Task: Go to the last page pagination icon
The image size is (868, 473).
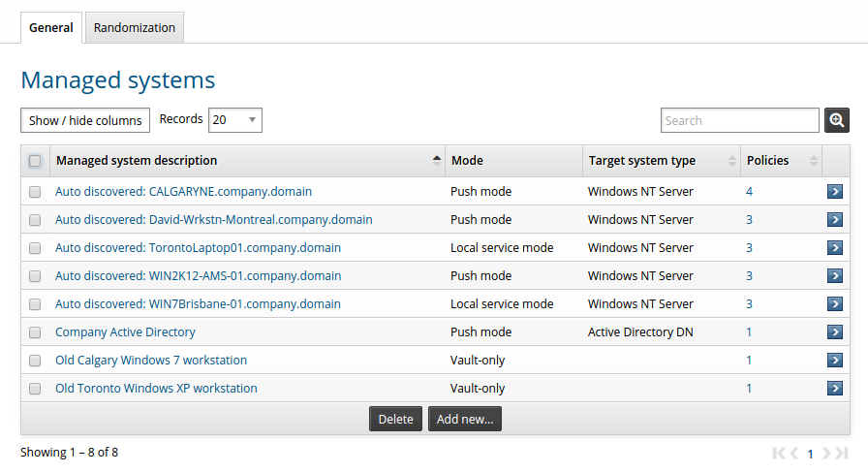Action: (x=842, y=453)
